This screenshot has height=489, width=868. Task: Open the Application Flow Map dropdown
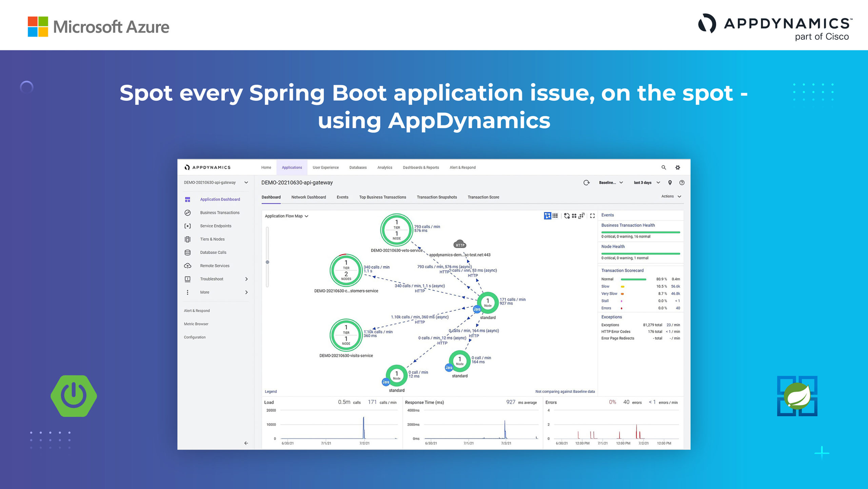point(287,216)
